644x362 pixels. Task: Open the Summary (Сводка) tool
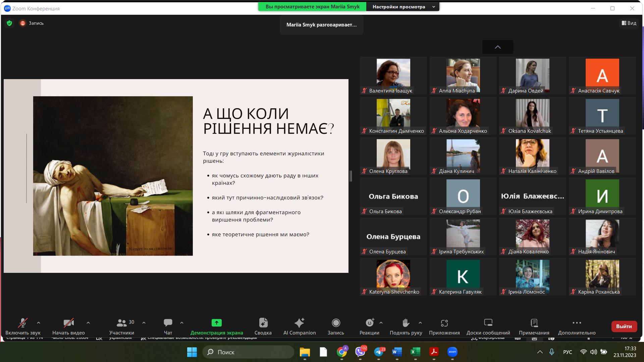click(x=263, y=323)
